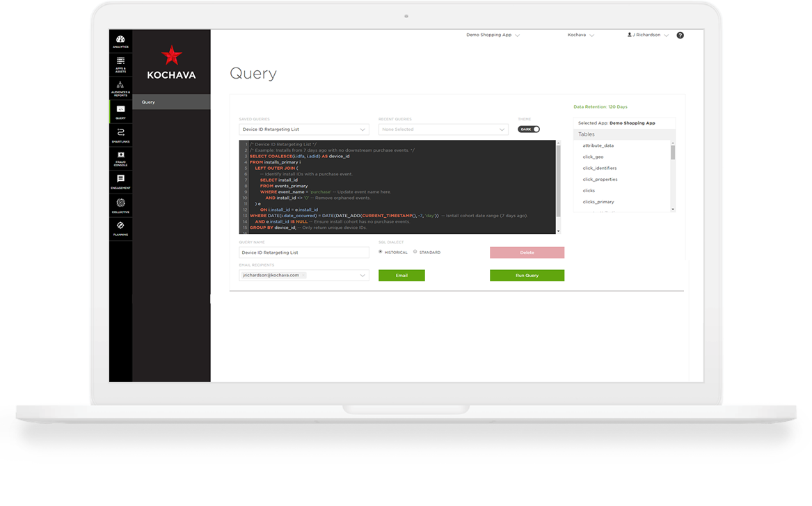This screenshot has height=506, width=812.
Task: Click the 'LEFT OUTER JOIN (' code line
Action: click(x=276, y=168)
